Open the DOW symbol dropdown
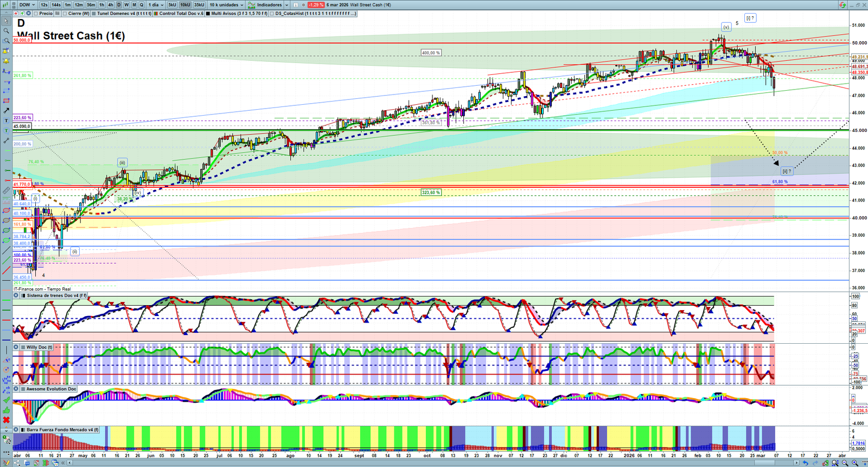868x467 pixels. (x=27, y=5)
